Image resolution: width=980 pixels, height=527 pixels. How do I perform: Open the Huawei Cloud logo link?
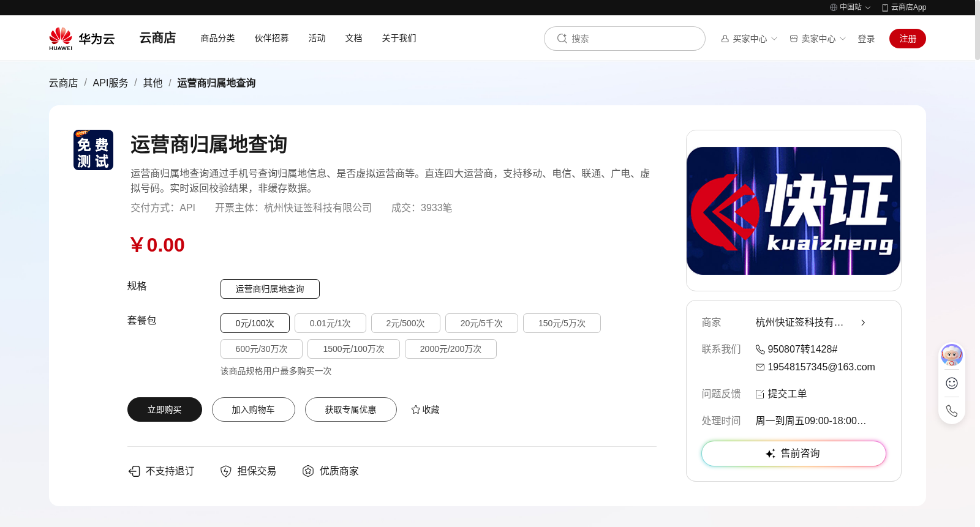pyautogui.click(x=82, y=39)
